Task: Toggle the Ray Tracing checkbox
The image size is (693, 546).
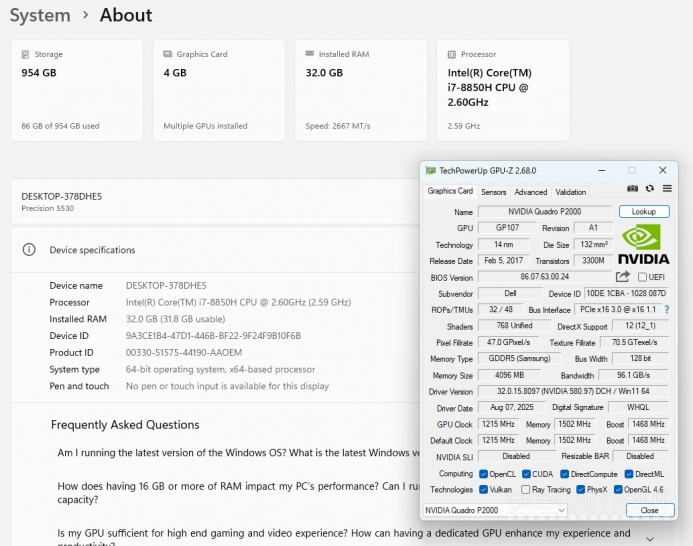Action: click(525, 489)
